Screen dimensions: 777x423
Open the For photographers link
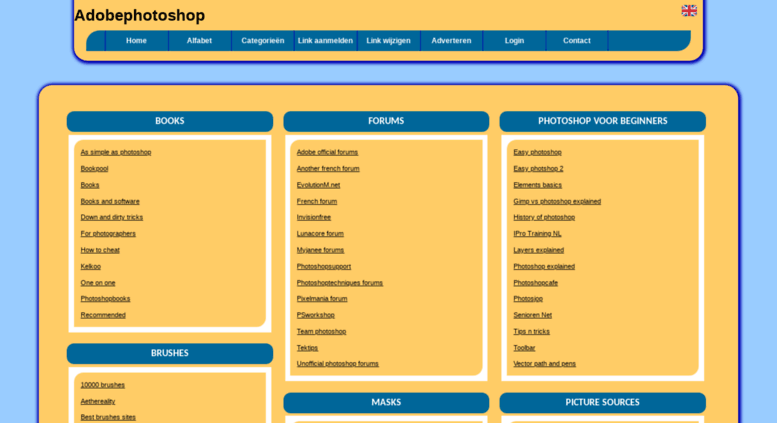tap(108, 234)
